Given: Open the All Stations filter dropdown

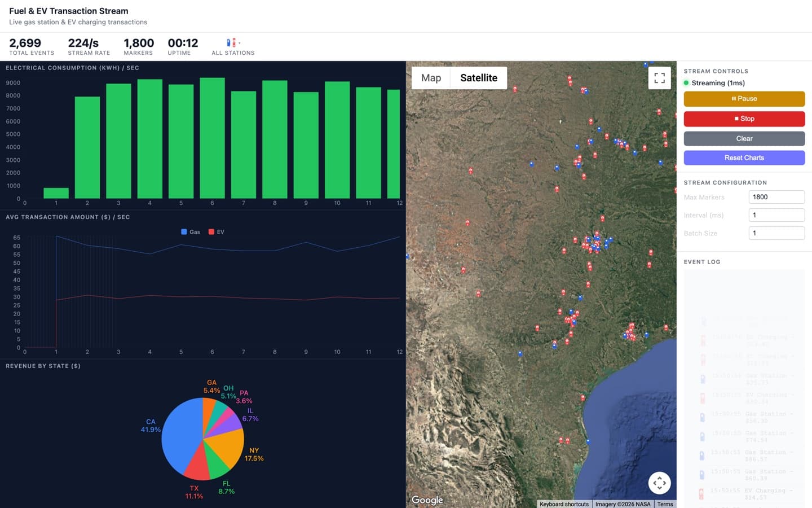Looking at the screenshot, I should [x=233, y=47].
